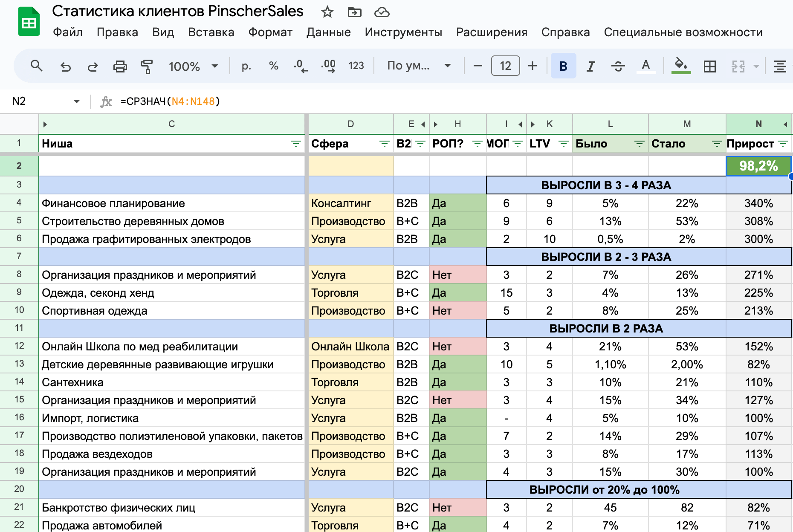
Task: Print the spreadsheet with printer icon
Action: tap(120, 66)
